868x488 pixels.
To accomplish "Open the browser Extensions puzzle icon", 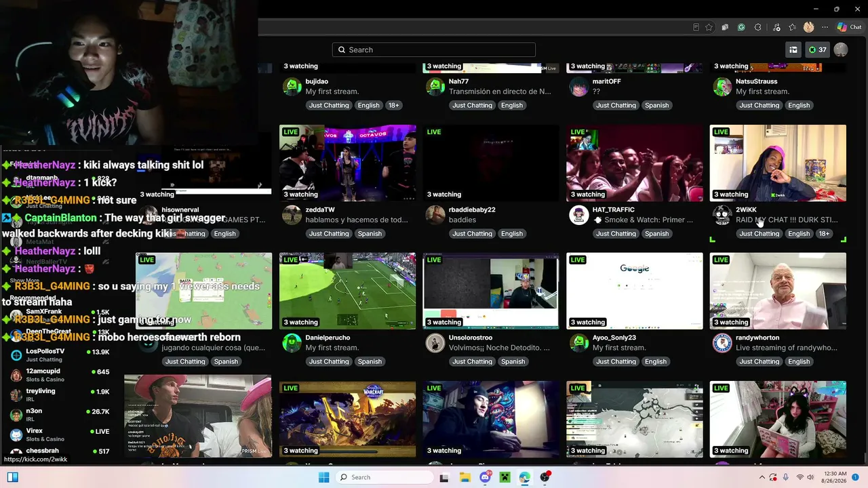I will pyautogui.click(x=758, y=27).
